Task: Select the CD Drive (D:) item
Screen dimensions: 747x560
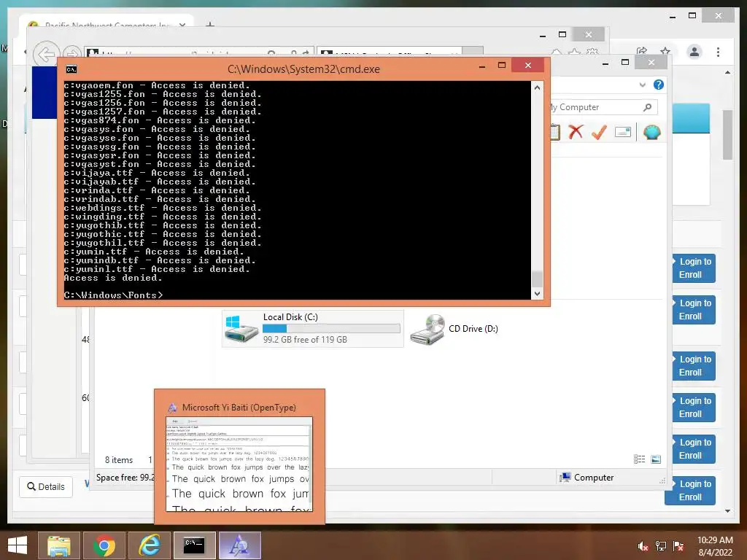Action: [x=455, y=329]
